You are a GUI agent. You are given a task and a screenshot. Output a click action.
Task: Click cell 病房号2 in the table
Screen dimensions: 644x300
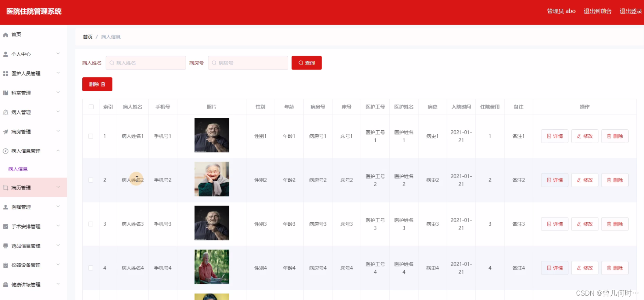pos(318,180)
